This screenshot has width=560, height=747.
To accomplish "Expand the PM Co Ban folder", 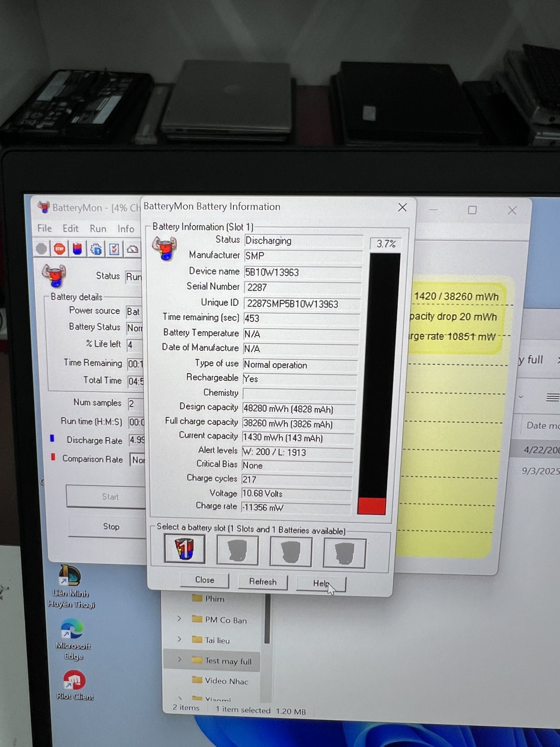I will point(179,618).
